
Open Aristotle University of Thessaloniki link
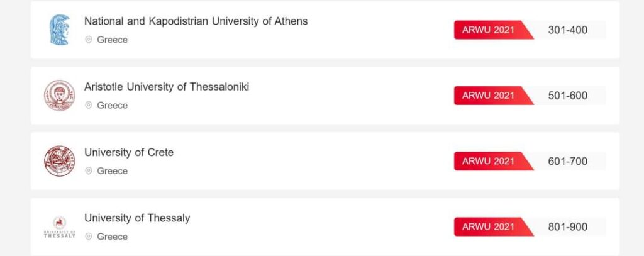167,87
